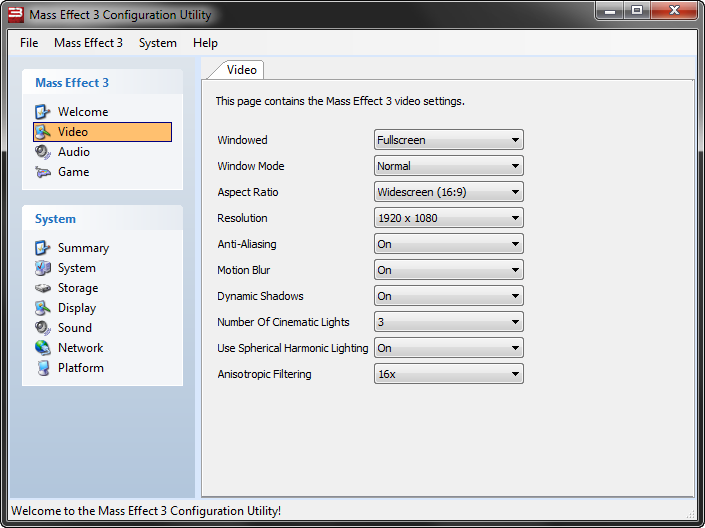Open the Audio settings page

[74, 152]
